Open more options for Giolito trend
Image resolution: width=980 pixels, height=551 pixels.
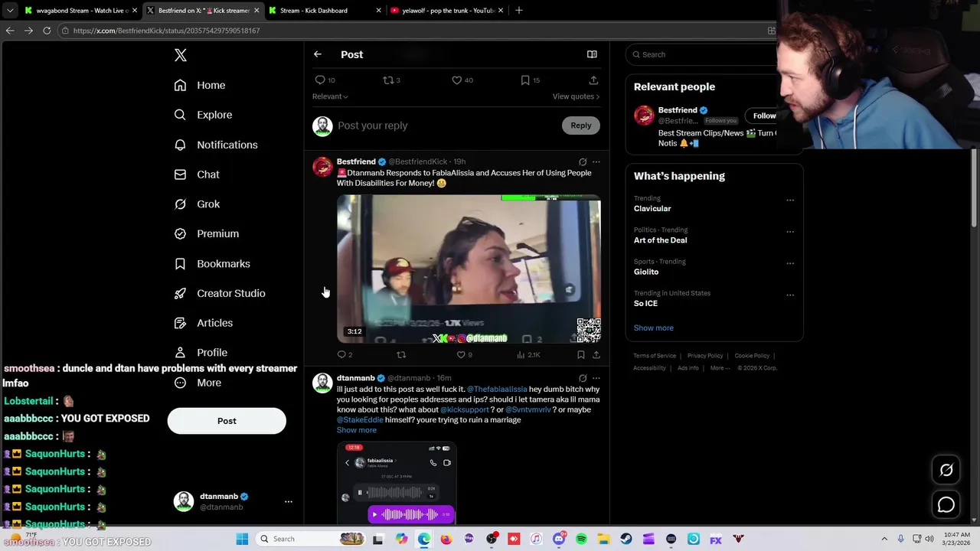click(790, 264)
